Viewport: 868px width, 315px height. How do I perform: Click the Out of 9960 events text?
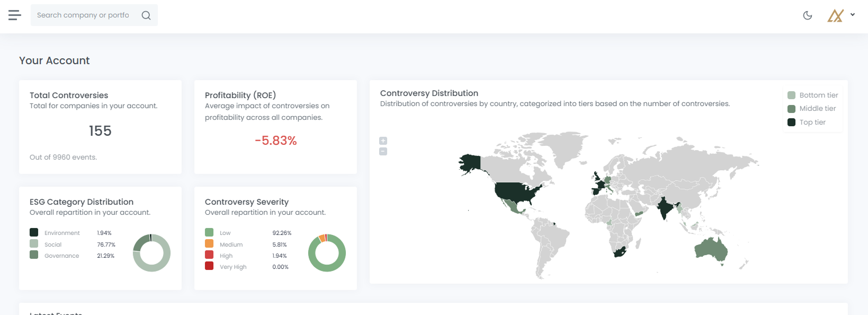pos(63,157)
